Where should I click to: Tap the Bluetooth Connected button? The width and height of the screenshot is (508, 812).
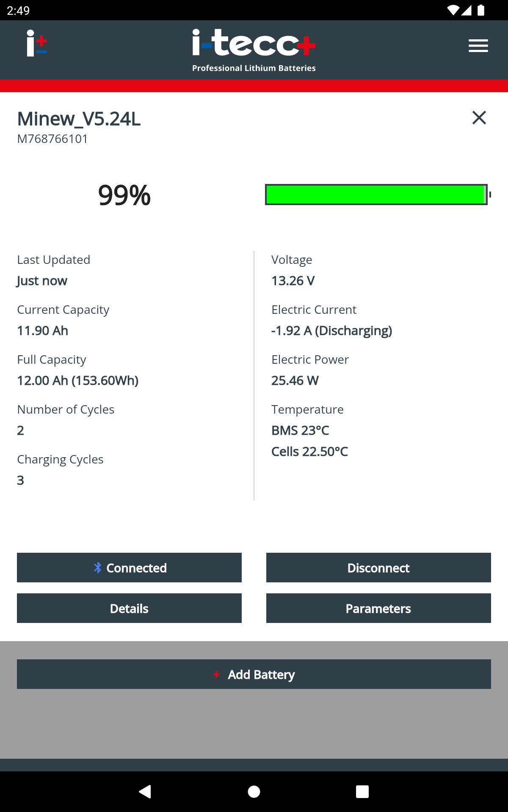[x=129, y=568]
